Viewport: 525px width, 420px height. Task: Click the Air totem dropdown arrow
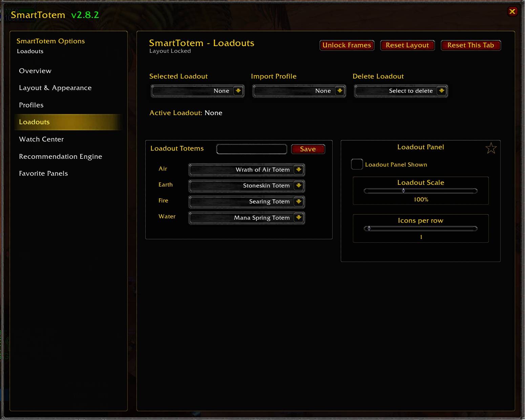pyautogui.click(x=298, y=170)
